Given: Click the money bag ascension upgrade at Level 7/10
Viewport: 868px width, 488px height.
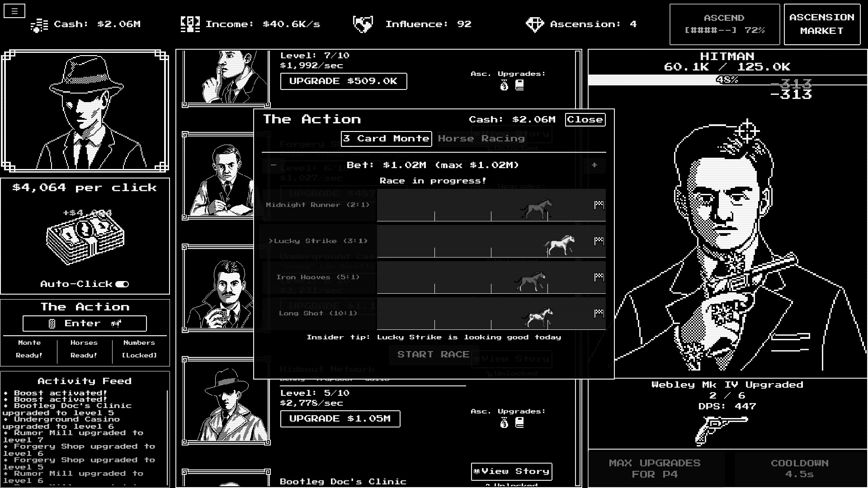Looking at the screenshot, I should tap(504, 85).
